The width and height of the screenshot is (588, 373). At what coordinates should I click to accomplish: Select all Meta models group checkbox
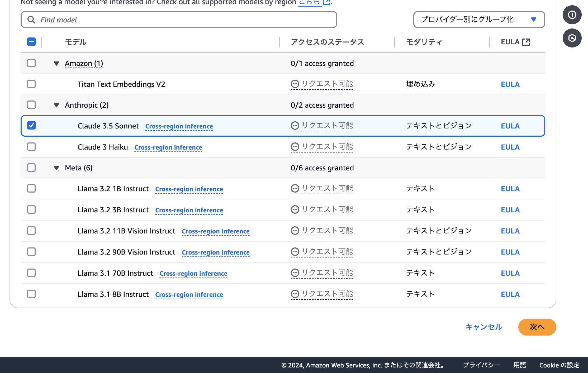pos(31,168)
